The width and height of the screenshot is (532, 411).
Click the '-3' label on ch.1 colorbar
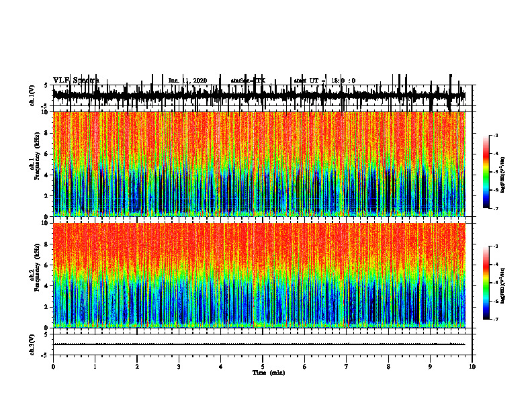(496, 135)
